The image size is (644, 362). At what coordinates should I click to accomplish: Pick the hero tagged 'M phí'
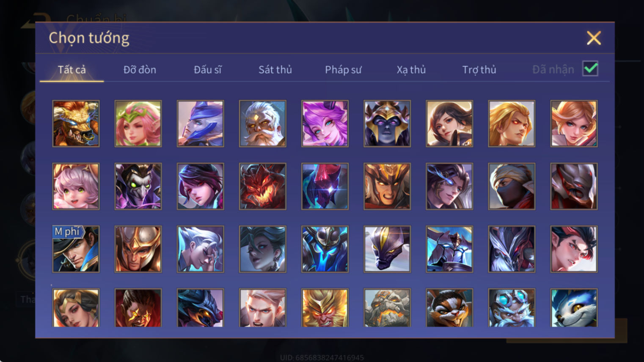click(76, 249)
